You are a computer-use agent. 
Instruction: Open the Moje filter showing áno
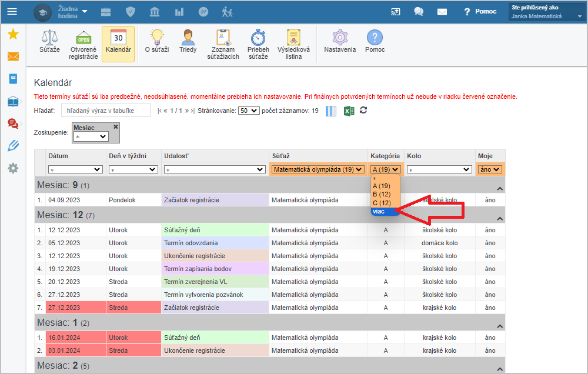[490, 169]
